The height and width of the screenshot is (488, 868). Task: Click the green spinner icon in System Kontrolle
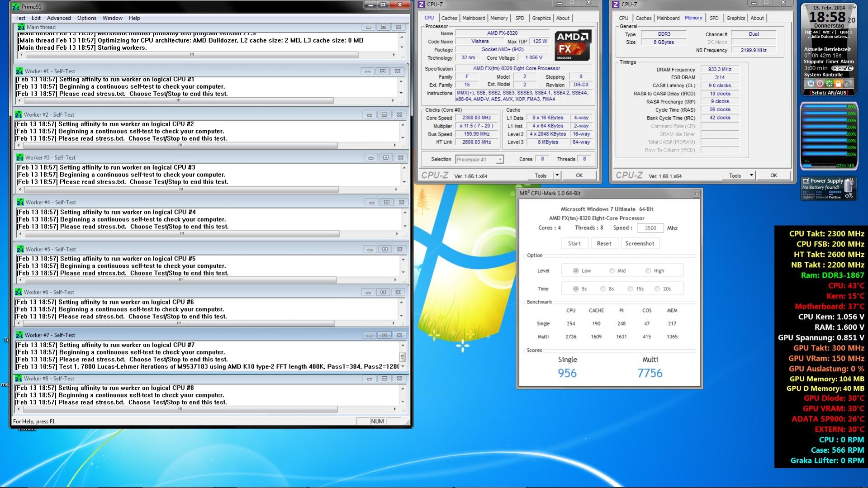pos(829,84)
